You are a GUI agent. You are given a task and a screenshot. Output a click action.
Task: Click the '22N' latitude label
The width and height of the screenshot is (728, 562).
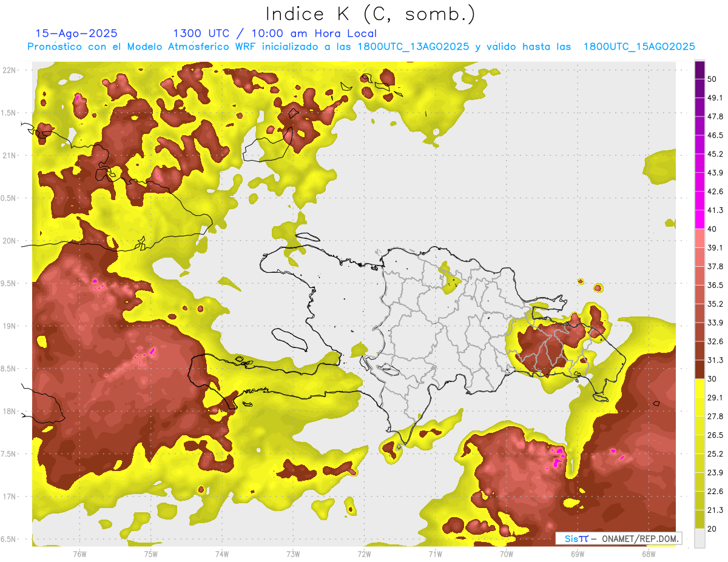click(9, 70)
